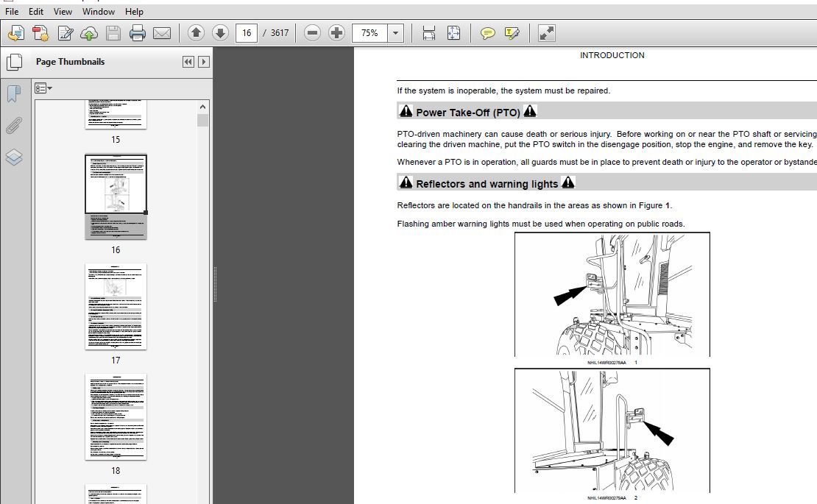The width and height of the screenshot is (817, 504).
Task: Send file by email envelope icon
Action: [x=161, y=33]
